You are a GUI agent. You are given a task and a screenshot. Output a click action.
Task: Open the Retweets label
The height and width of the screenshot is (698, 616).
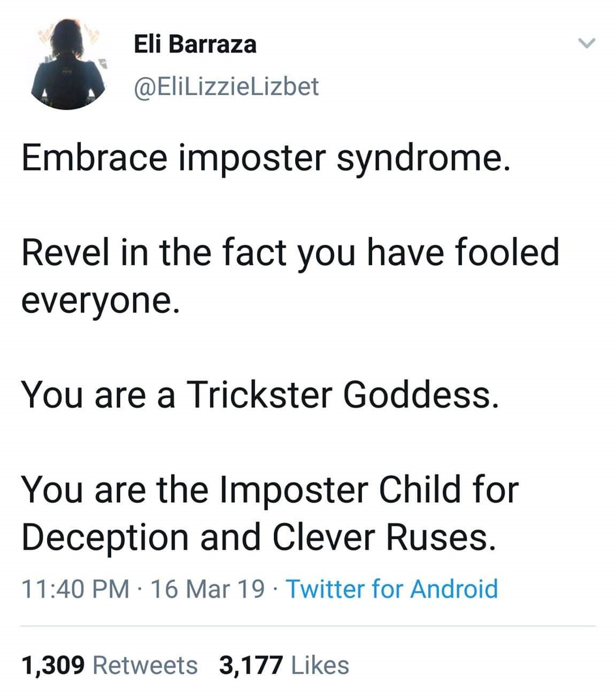coord(145,665)
